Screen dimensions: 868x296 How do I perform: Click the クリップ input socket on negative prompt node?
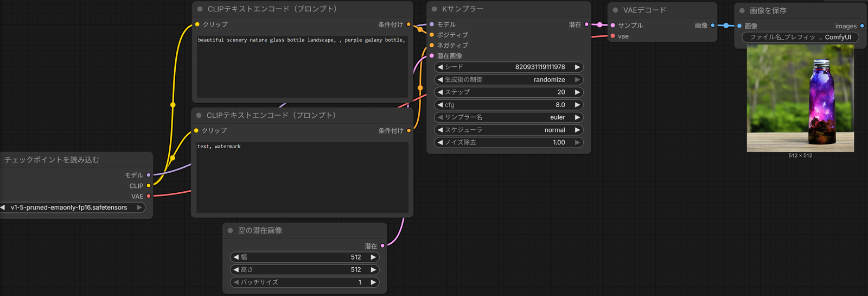pyautogui.click(x=196, y=131)
